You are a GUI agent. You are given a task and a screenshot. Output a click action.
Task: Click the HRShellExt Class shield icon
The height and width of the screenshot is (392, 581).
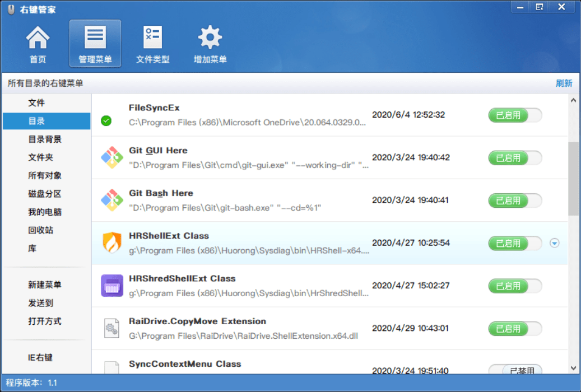[x=111, y=243]
